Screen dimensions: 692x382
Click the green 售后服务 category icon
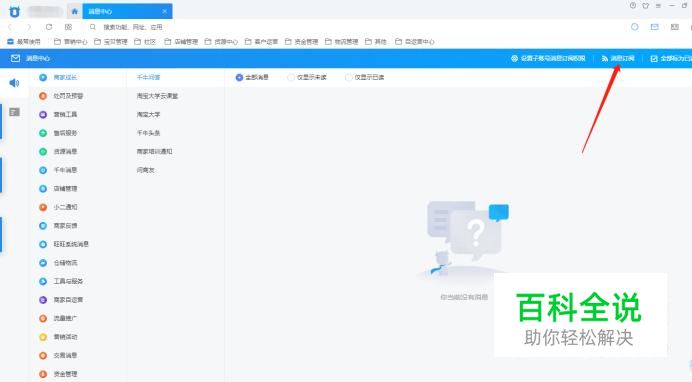(x=43, y=133)
